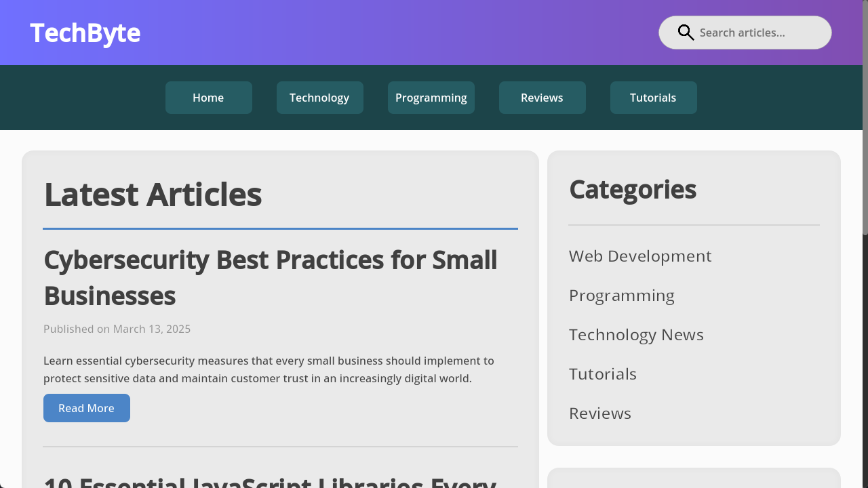Select Tutorials in the top navigation bar
This screenshot has width=868, height=488.
coord(653,98)
